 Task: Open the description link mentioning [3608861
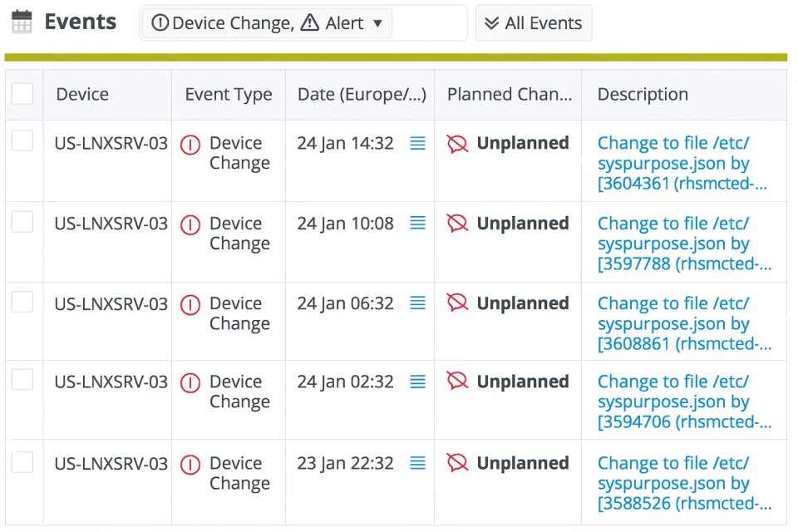tap(684, 323)
